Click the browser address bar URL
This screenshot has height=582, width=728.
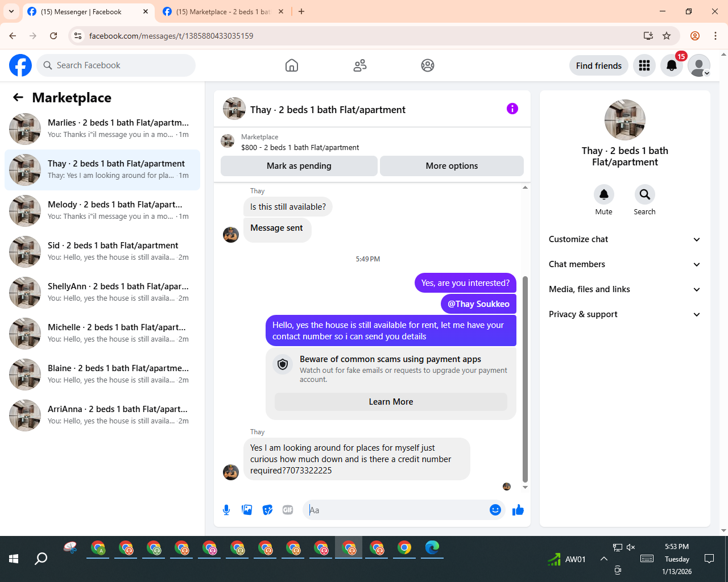[171, 36]
